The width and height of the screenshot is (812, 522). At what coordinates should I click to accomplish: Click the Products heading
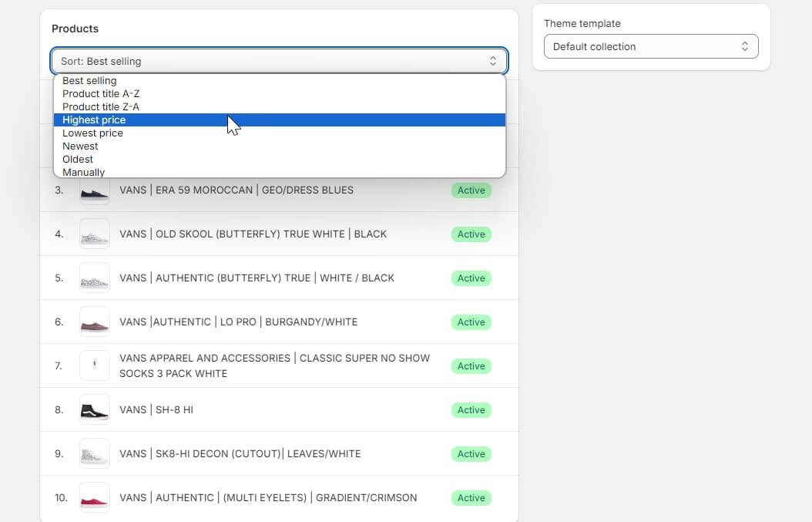click(75, 29)
